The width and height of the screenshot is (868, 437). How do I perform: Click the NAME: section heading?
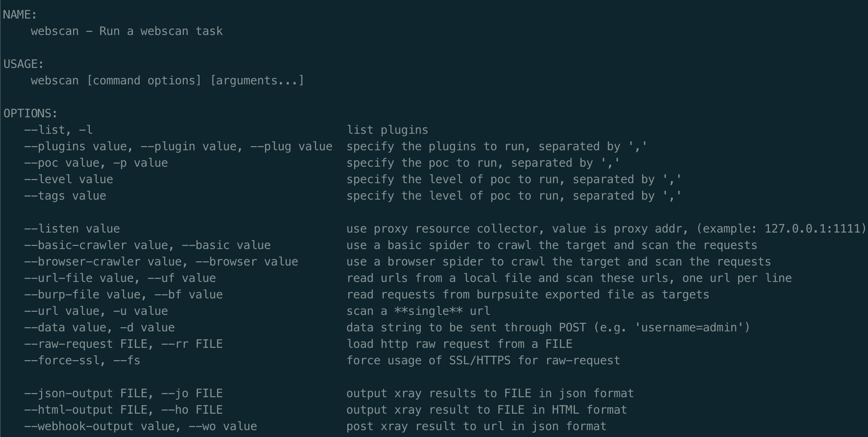coord(20,15)
